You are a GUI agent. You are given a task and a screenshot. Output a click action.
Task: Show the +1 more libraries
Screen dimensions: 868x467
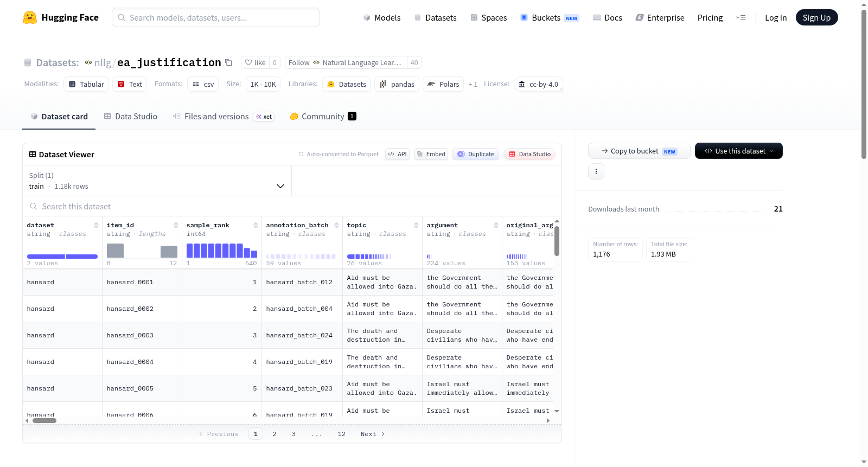(473, 84)
